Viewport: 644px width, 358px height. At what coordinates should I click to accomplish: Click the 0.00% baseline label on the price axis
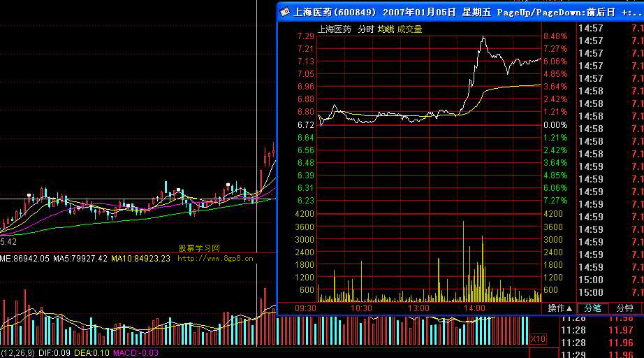click(557, 124)
